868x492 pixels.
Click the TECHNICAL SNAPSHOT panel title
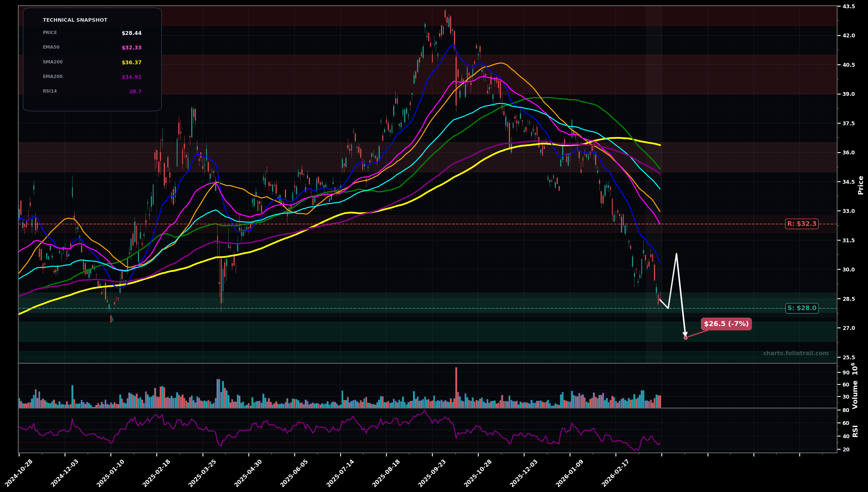point(75,20)
